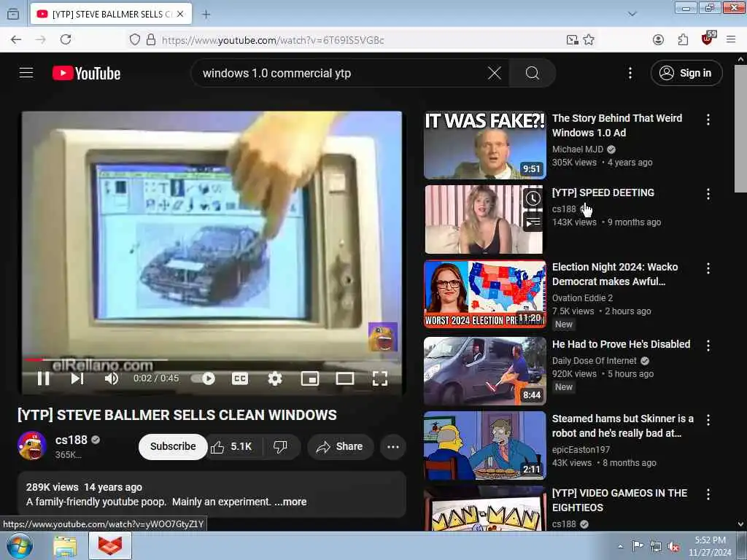Open cs188 channel avatar

pyautogui.click(x=32, y=446)
